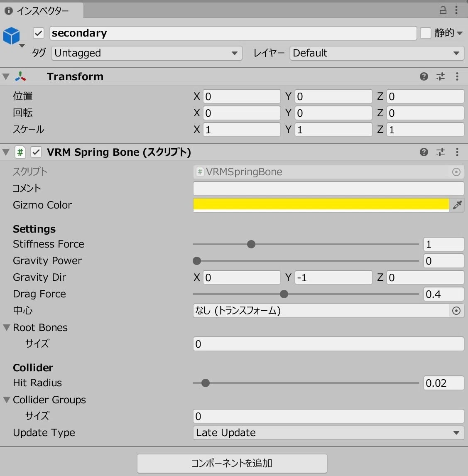Click the Drag Force slider handle

(x=284, y=294)
